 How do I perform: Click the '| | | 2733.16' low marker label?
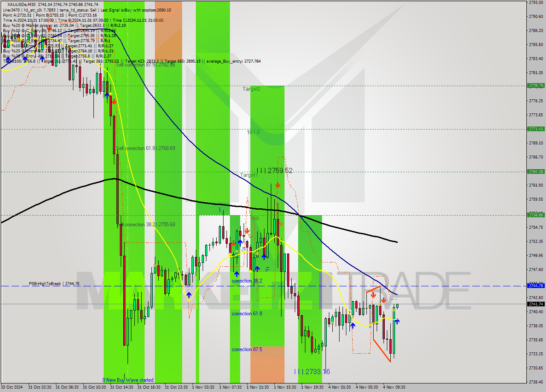(312, 372)
